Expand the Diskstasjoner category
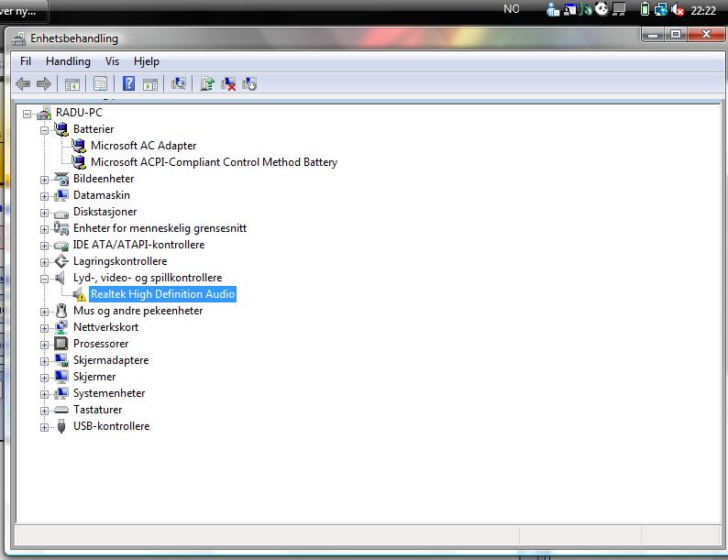728x560 pixels. pos(44,213)
